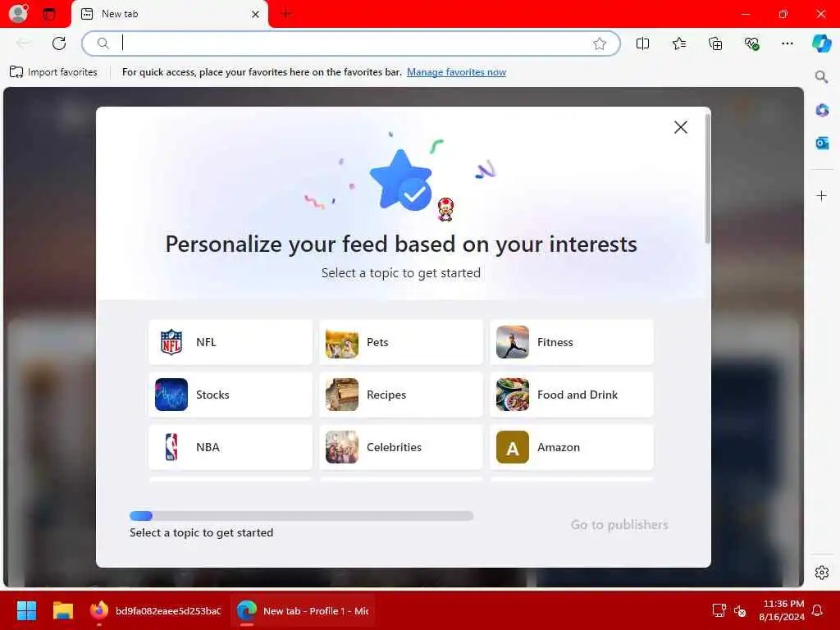Open Microsoft 365 sidebar icon

[822, 111]
